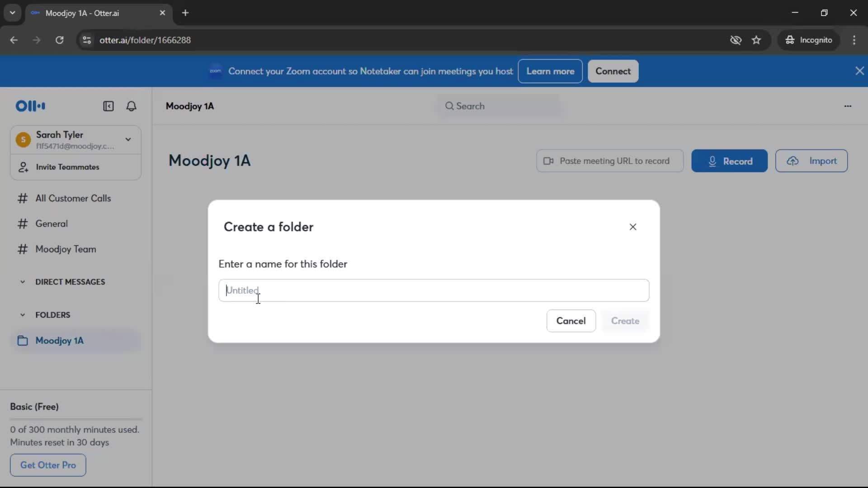The height and width of the screenshot is (488, 868).
Task: Bookmark this page with the star icon
Action: coord(756,40)
